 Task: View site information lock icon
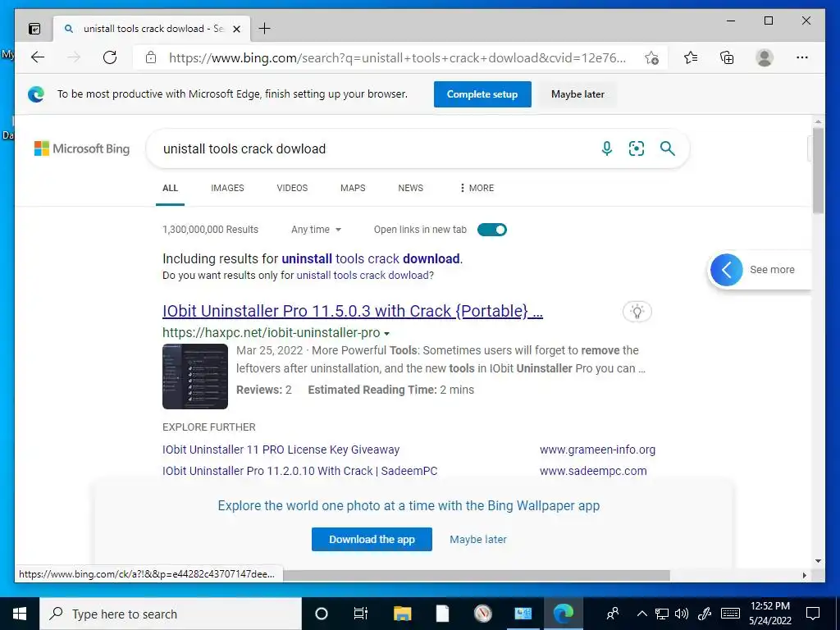(151, 57)
